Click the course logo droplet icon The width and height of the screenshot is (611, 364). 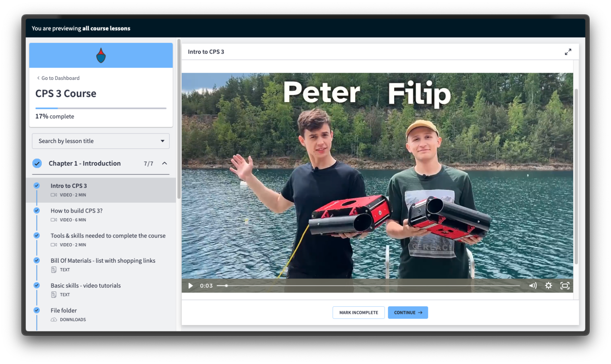(x=101, y=56)
